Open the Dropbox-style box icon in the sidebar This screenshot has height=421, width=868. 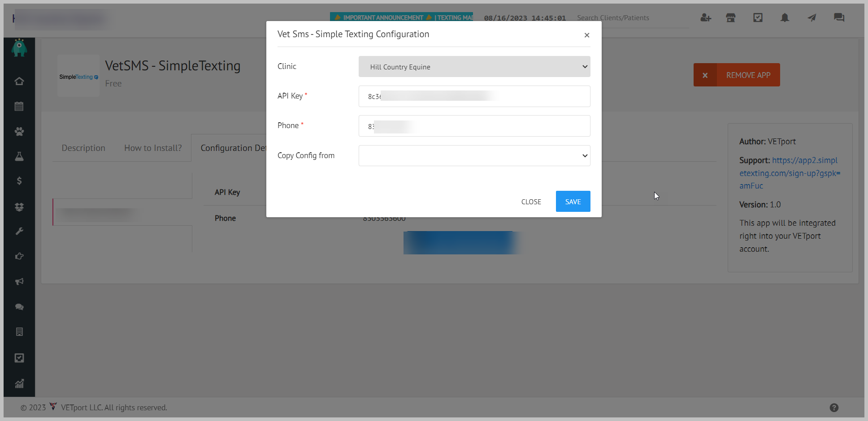click(x=19, y=206)
